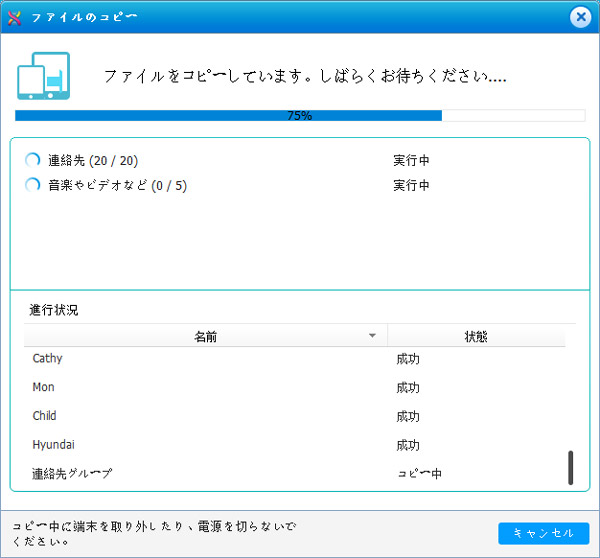Select the Child row
The height and width of the screenshot is (558, 600).
(295, 416)
